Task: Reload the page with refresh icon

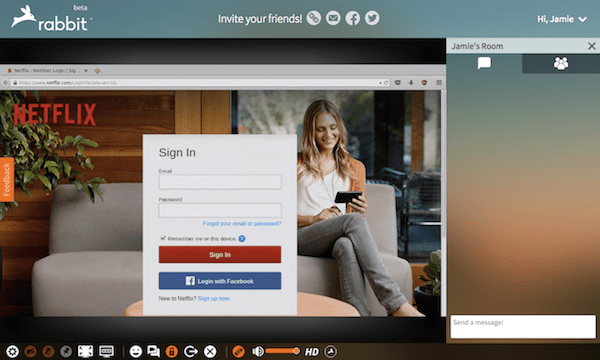Action: [386, 83]
